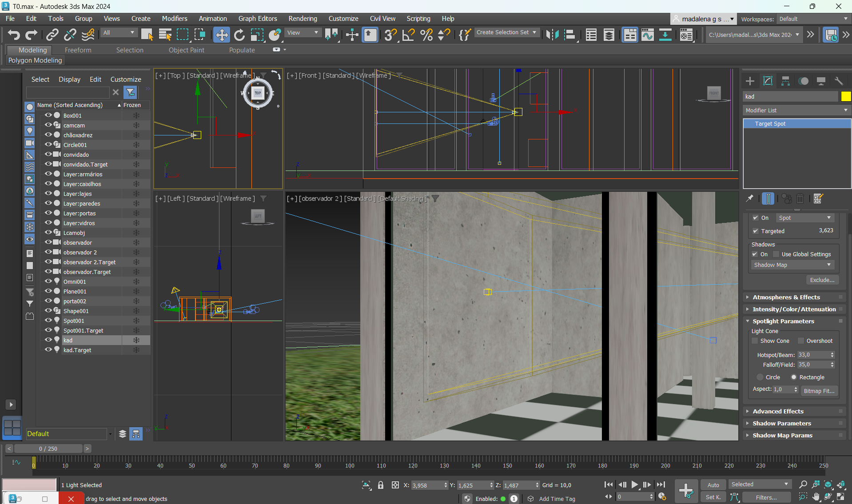Open the Utilities panel wrench icon

(839, 81)
